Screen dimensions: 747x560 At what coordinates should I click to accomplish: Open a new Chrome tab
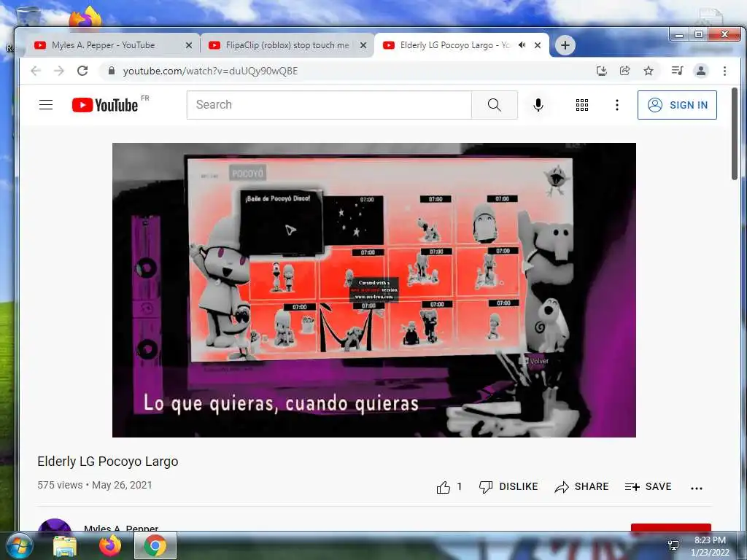(x=565, y=45)
